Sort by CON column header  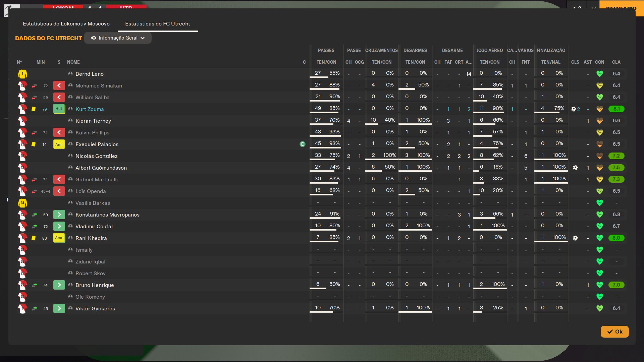coord(600,62)
